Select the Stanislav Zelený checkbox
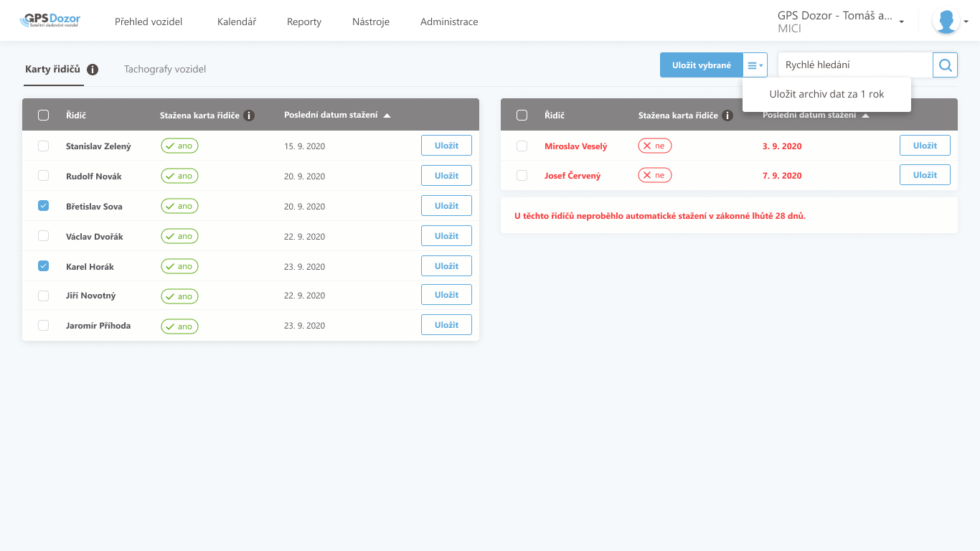Viewport: 980px width, 551px height. coord(43,146)
